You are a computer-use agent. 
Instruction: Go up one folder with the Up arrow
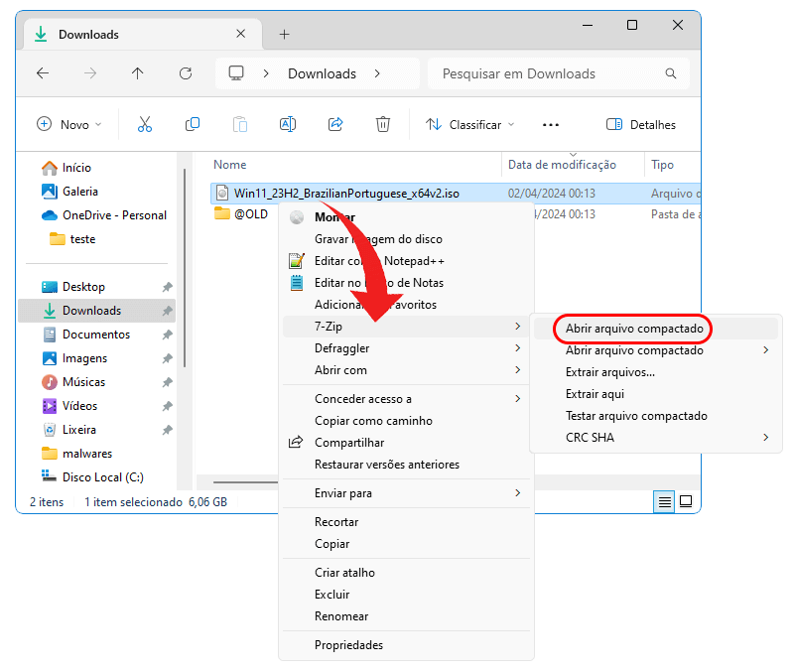138,73
